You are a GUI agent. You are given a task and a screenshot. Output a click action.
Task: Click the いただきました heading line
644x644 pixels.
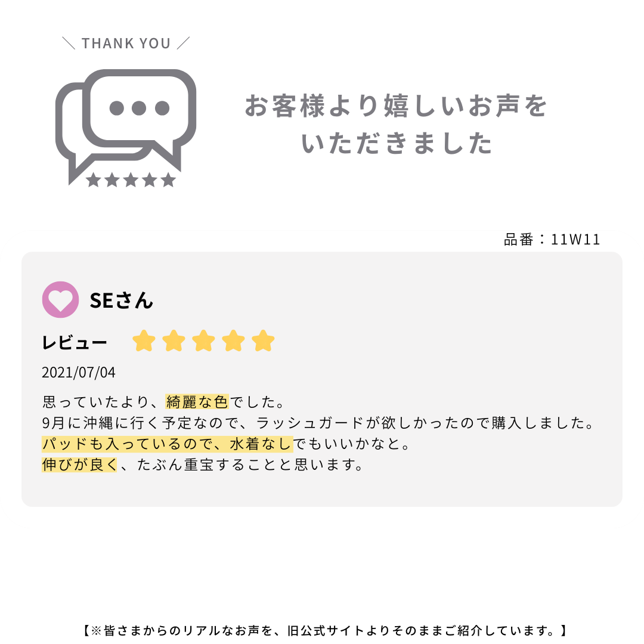(397, 144)
